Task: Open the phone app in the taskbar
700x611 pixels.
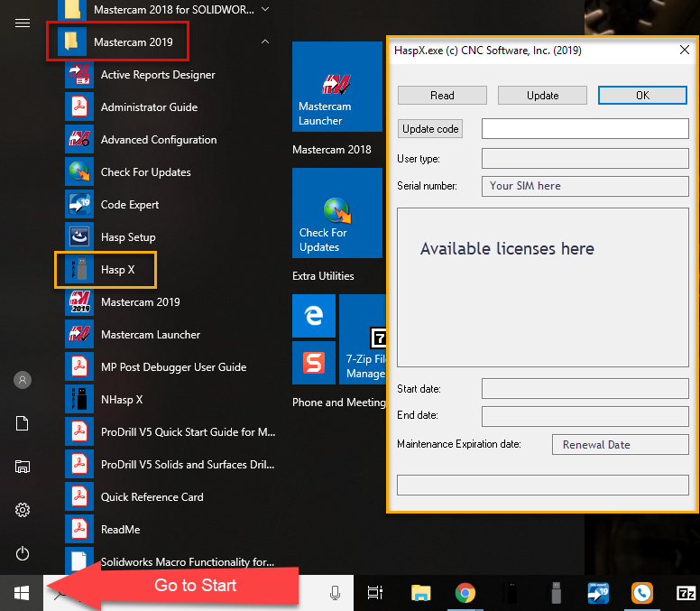Action: coord(642,593)
